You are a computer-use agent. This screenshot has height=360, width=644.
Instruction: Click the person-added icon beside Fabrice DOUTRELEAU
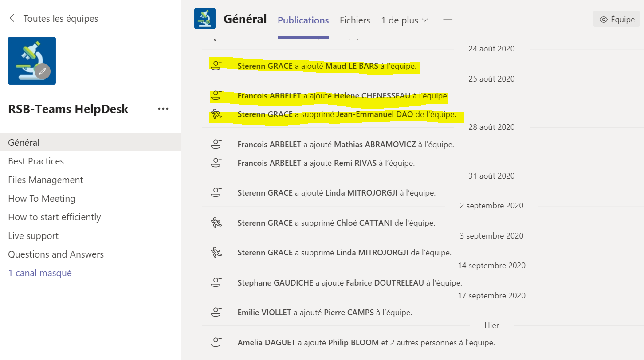(x=216, y=282)
